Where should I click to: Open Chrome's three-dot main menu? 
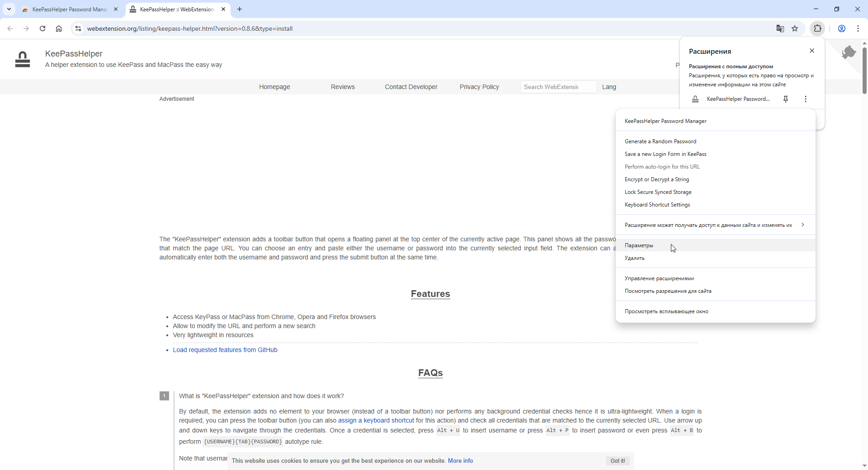tap(858, 28)
